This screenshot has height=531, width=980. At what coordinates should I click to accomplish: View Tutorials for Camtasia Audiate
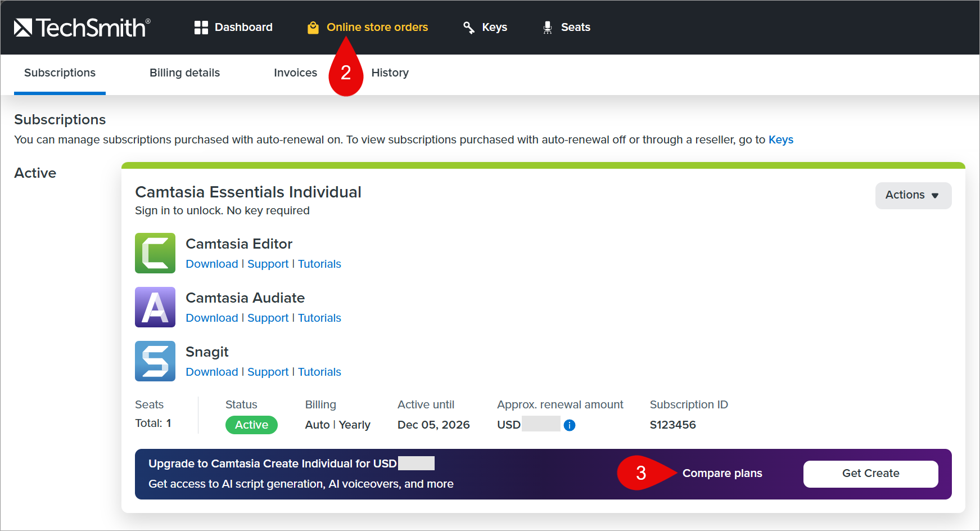click(x=319, y=318)
